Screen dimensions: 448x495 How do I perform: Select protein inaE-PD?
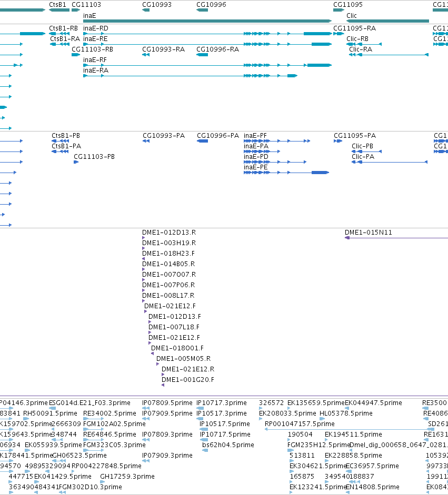[275, 162]
